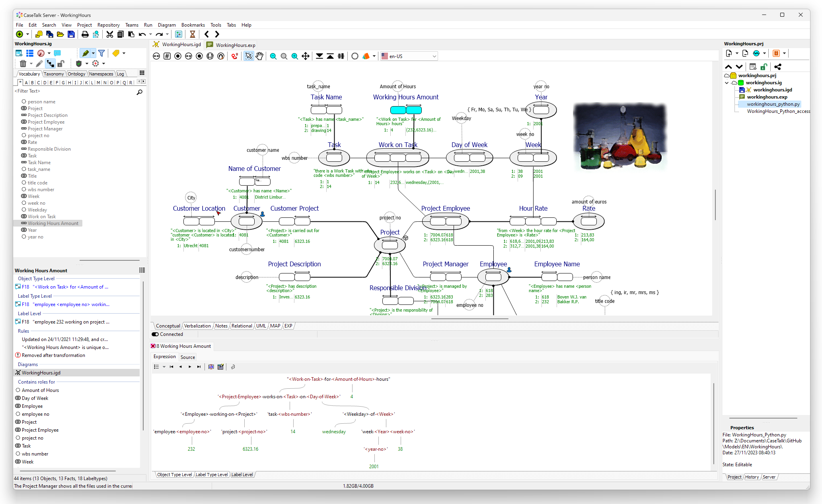
Task: Toggle the hierarchy tree view button
Action: coord(50,64)
